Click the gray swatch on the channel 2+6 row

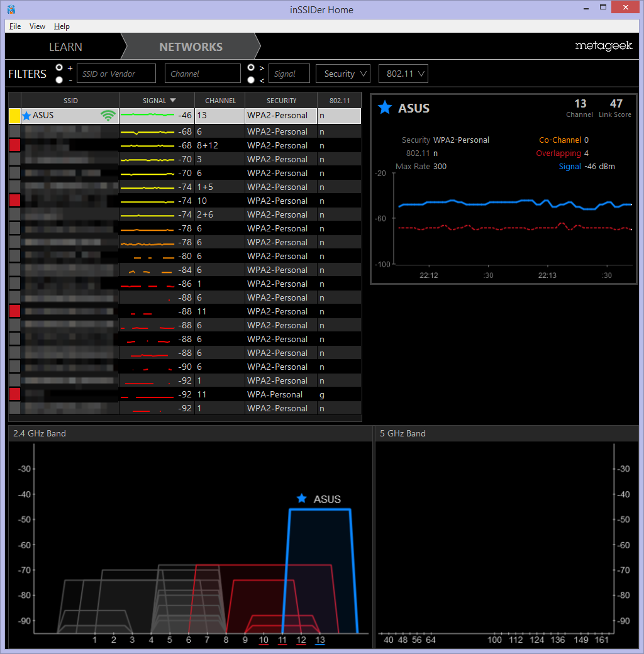pos(14,214)
